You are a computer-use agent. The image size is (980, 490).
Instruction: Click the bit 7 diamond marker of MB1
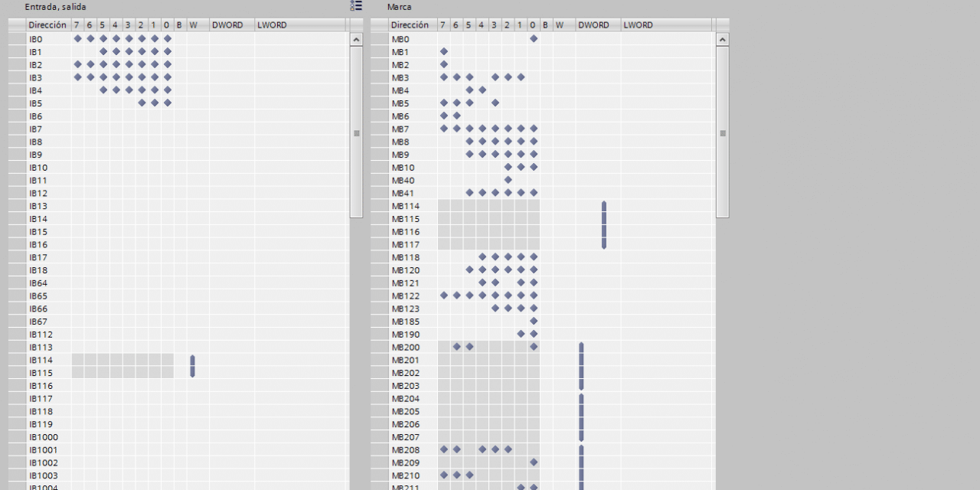coord(444,52)
